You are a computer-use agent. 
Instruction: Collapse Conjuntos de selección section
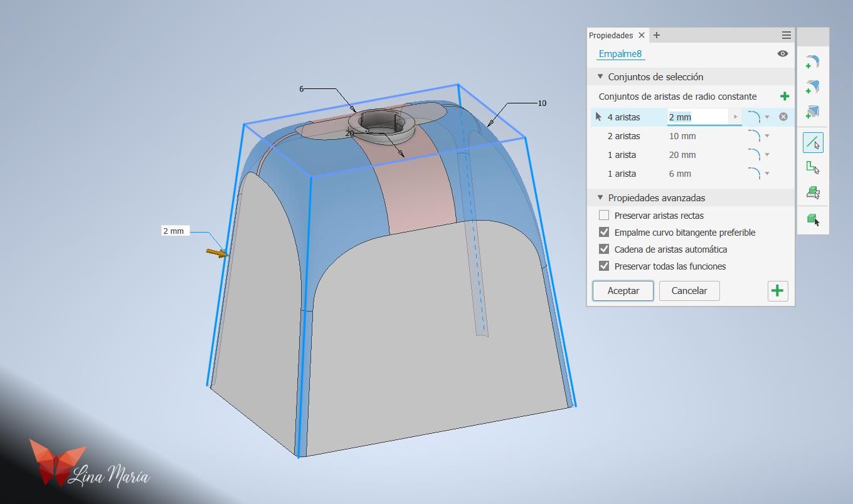[600, 76]
